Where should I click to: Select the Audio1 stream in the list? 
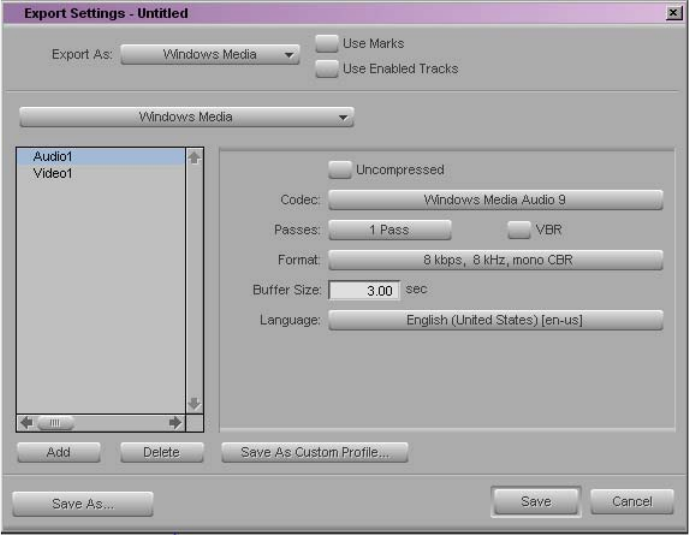[x=101, y=156]
